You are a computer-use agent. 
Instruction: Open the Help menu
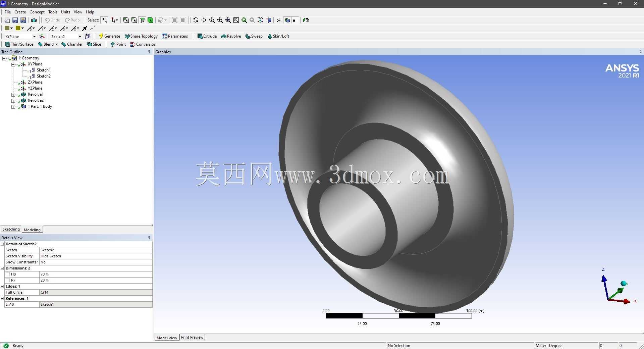coord(90,12)
